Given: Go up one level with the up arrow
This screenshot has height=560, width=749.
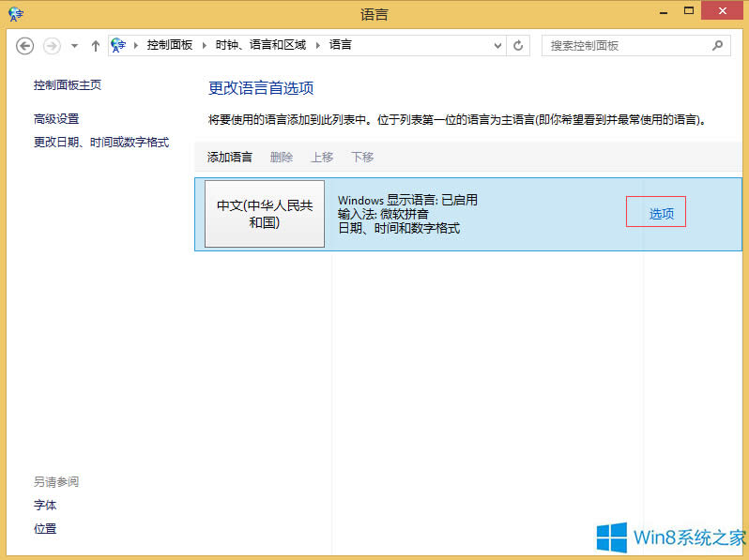Looking at the screenshot, I should tap(96, 46).
